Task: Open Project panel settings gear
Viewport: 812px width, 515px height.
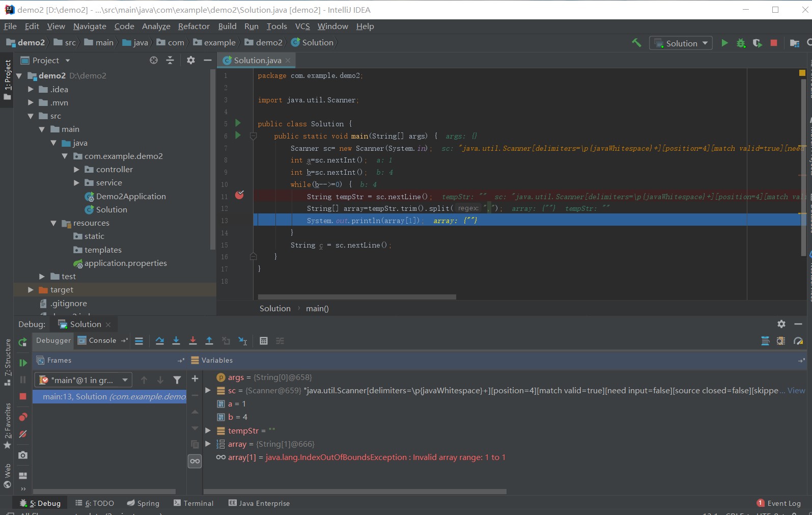Action: [x=191, y=60]
